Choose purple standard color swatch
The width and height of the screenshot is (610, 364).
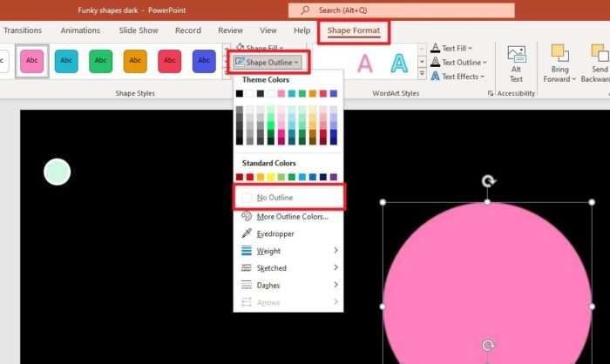click(x=334, y=178)
